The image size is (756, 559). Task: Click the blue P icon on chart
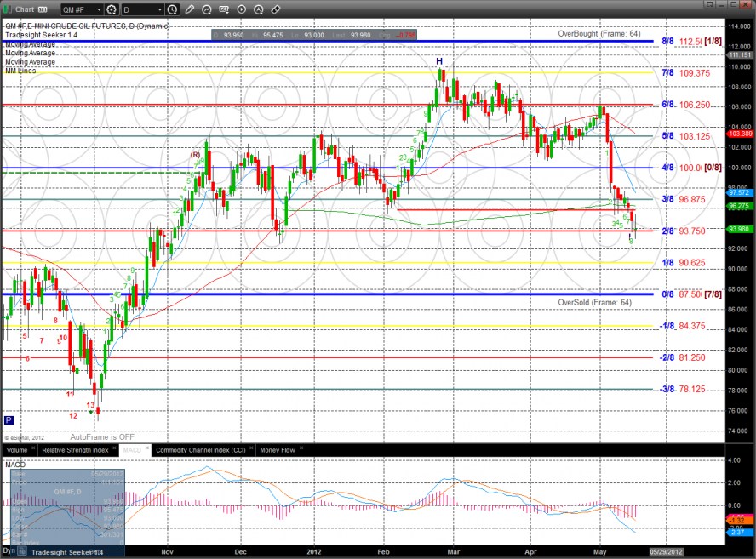[9, 420]
